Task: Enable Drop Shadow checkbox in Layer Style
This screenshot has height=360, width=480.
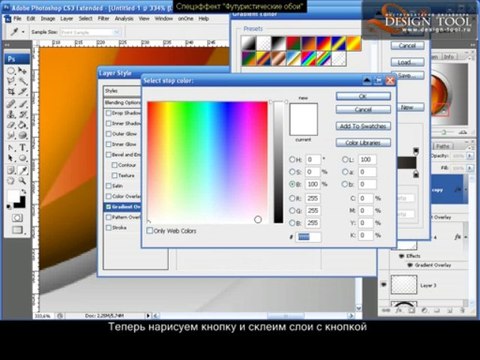Action: tap(108, 113)
